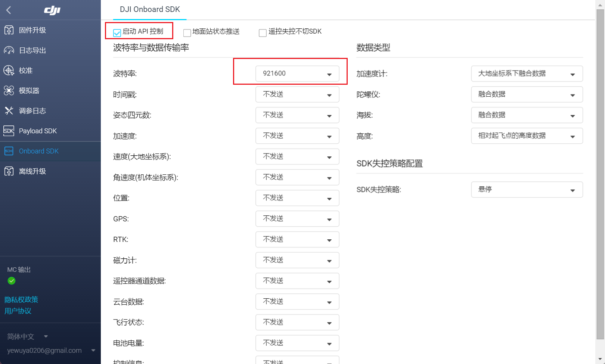The image size is (605, 364).
Task: Switch to the DJI Onboard SDK tab
Action: click(150, 10)
